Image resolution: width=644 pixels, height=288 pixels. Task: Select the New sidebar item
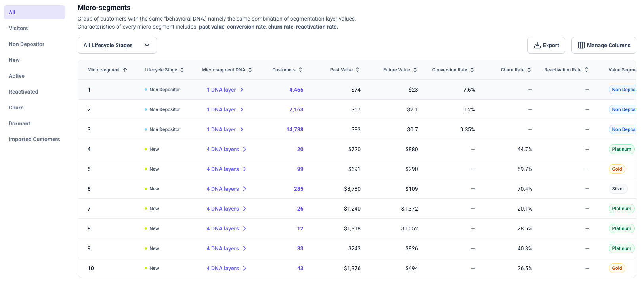coord(34,60)
